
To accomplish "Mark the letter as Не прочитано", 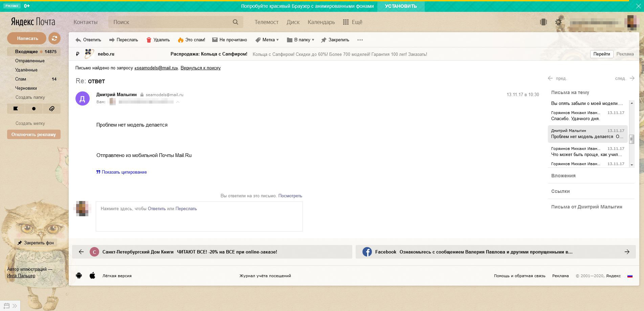I will [x=229, y=40].
